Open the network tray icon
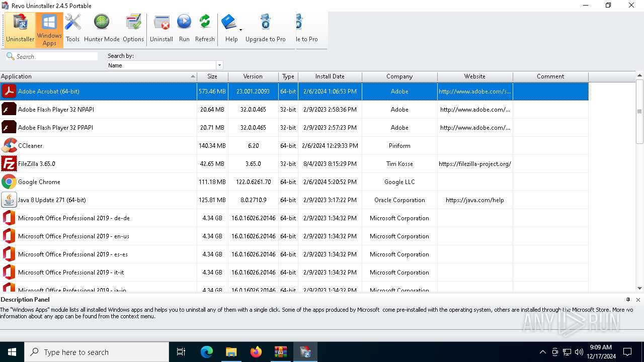This screenshot has height=362, width=644. (567, 352)
